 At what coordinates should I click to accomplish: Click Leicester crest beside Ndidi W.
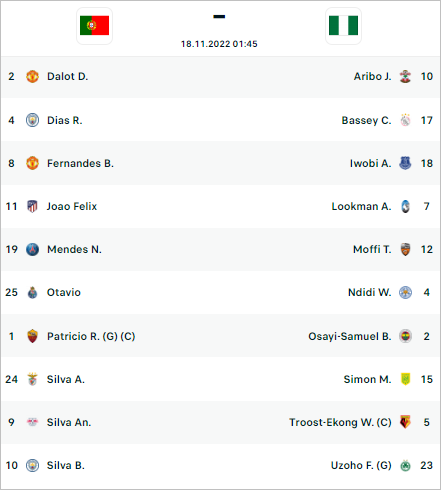coord(405,292)
